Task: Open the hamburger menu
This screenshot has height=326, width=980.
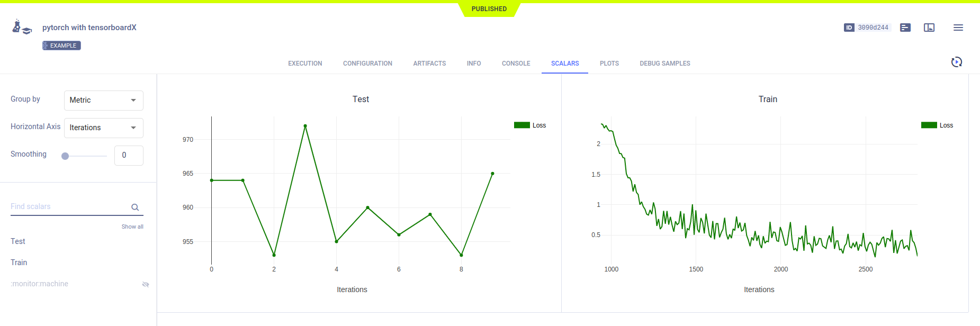Action: [958, 28]
